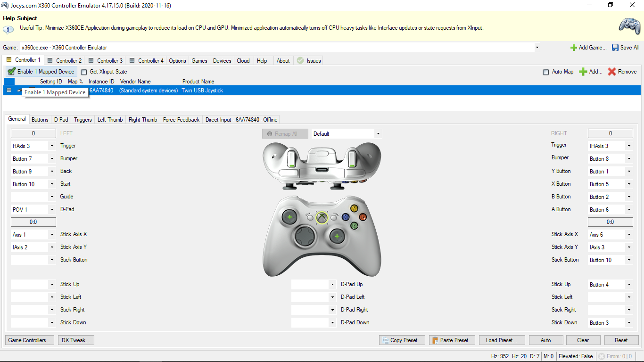Image resolution: width=644 pixels, height=362 pixels.
Task: Click the Hz: 952 status bar entry
Action: 500,356
